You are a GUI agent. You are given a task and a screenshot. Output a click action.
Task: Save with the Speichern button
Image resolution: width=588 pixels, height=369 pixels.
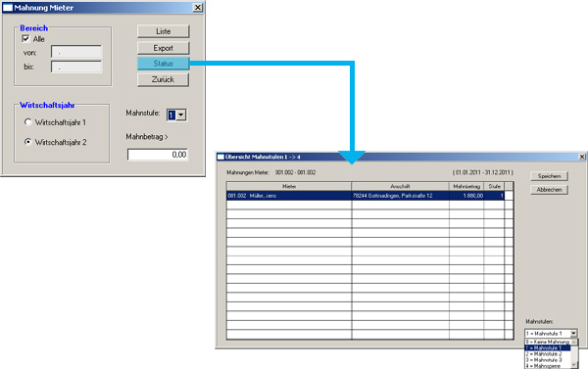(x=550, y=176)
